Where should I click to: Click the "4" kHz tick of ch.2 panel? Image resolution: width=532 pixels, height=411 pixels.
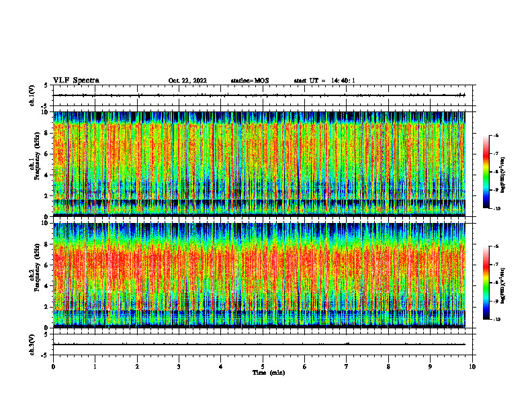pos(47,286)
